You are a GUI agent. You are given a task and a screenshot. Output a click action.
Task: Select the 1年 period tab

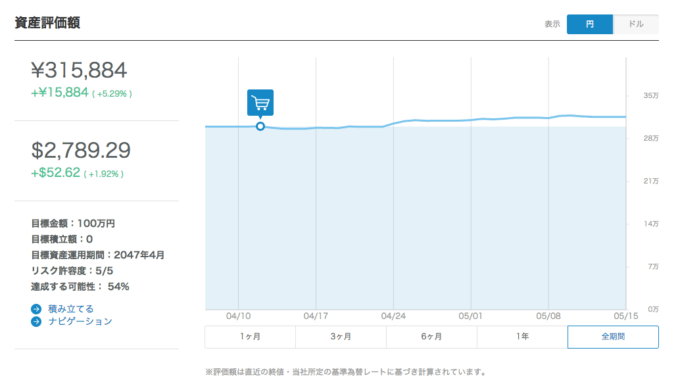522,337
